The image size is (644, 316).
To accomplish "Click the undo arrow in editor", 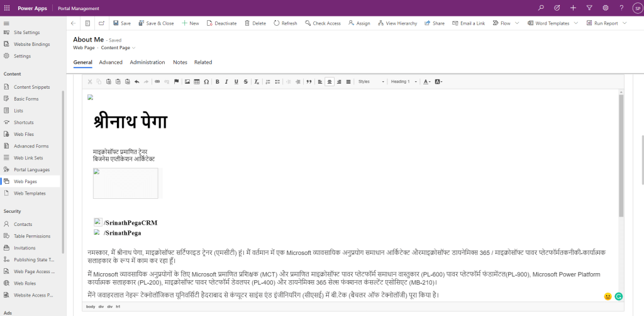I will (136, 82).
